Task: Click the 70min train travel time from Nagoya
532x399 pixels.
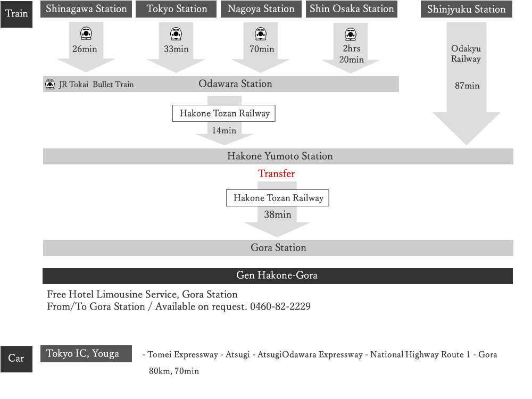Action: (262, 49)
